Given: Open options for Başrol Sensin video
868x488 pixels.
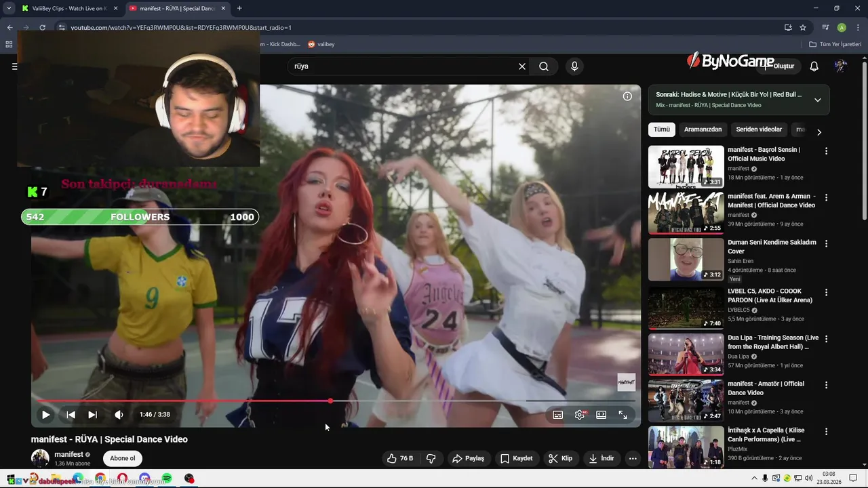Looking at the screenshot, I should (826, 151).
